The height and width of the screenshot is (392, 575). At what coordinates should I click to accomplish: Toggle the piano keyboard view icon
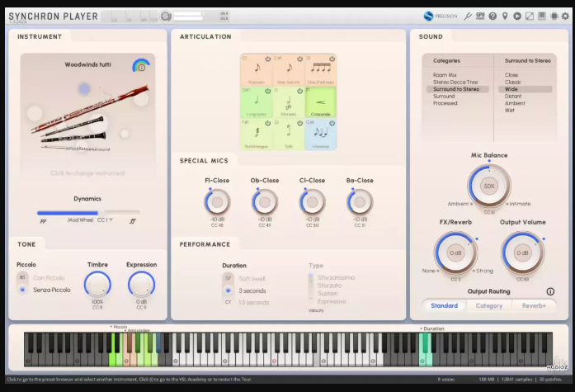[542, 17]
